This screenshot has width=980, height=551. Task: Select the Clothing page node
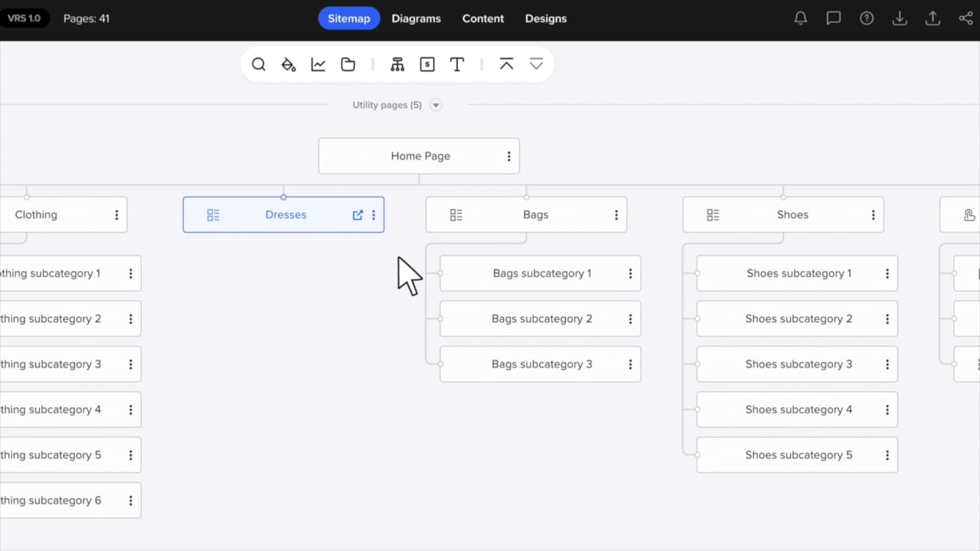tap(63, 215)
